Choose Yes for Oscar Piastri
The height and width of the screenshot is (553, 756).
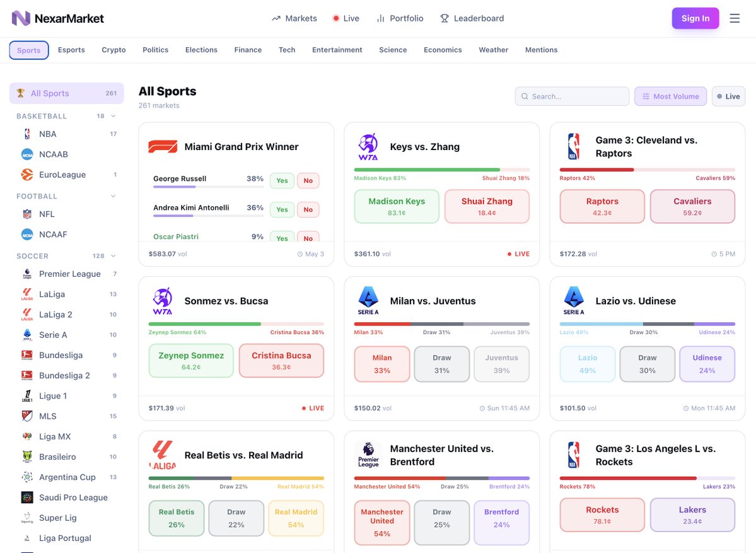tap(282, 237)
